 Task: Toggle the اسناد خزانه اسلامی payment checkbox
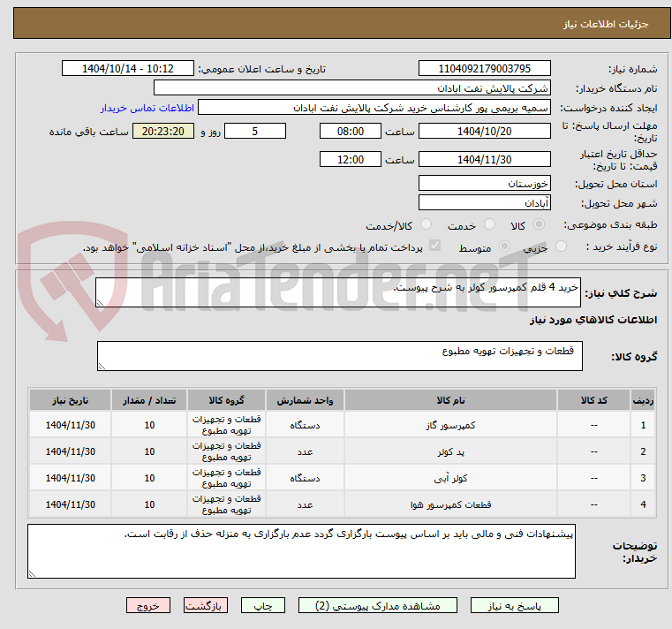tap(434, 246)
